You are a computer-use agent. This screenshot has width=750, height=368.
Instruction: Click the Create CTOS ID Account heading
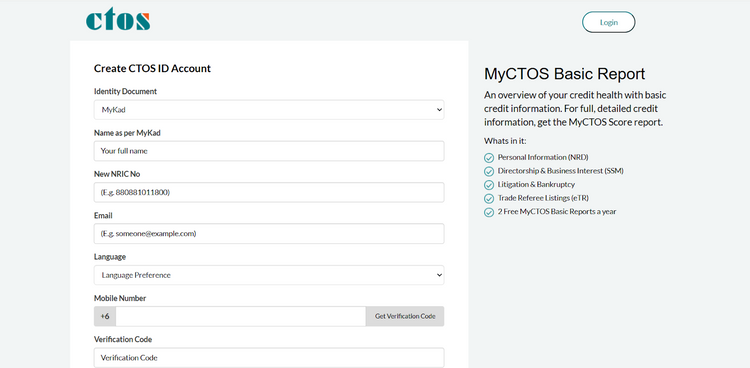coord(152,68)
